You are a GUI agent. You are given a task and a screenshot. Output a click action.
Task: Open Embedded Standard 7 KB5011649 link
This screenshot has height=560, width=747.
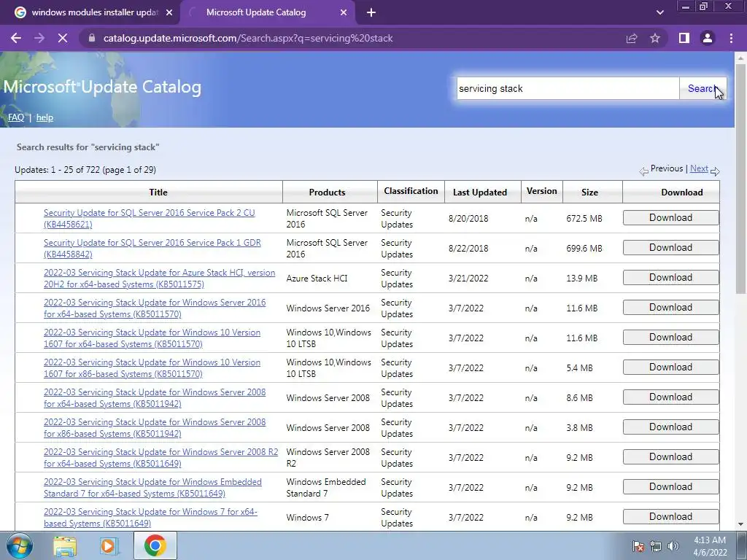152,488
